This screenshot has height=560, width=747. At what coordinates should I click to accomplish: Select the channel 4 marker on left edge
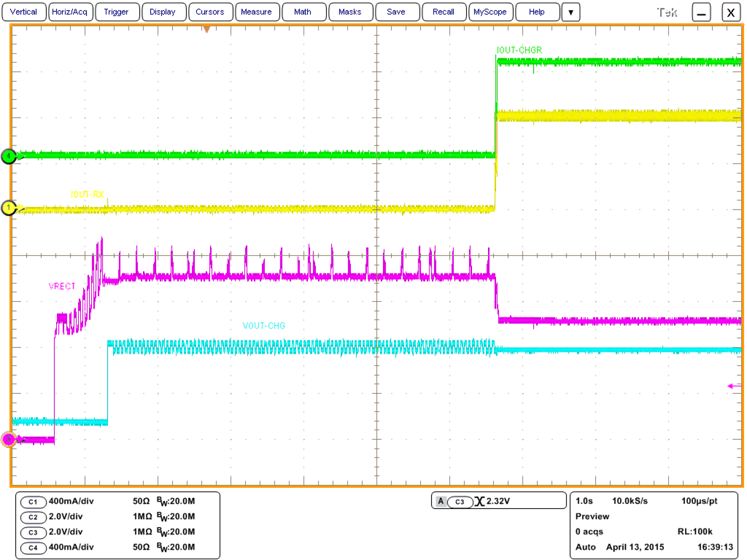pyautogui.click(x=8, y=156)
